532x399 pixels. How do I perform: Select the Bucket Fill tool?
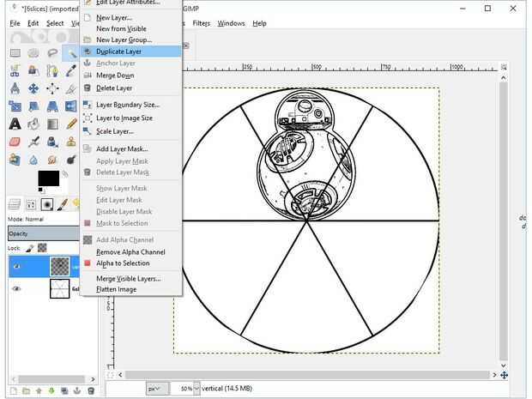pyautogui.click(x=33, y=124)
